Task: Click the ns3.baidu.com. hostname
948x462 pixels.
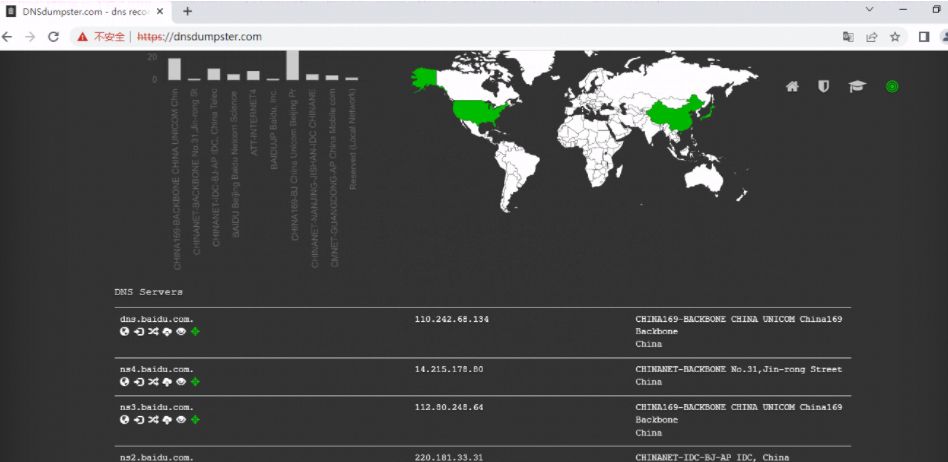Action: pos(157,407)
